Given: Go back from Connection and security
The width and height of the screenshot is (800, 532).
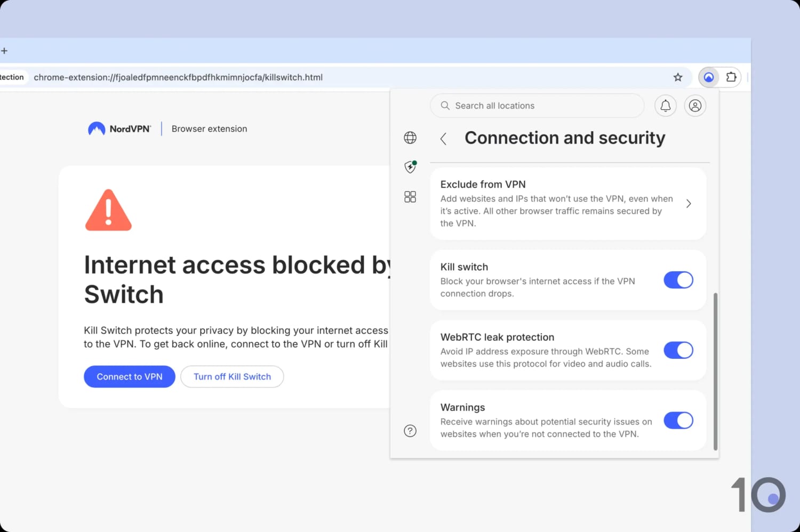Looking at the screenshot, I should pos(443,139).
